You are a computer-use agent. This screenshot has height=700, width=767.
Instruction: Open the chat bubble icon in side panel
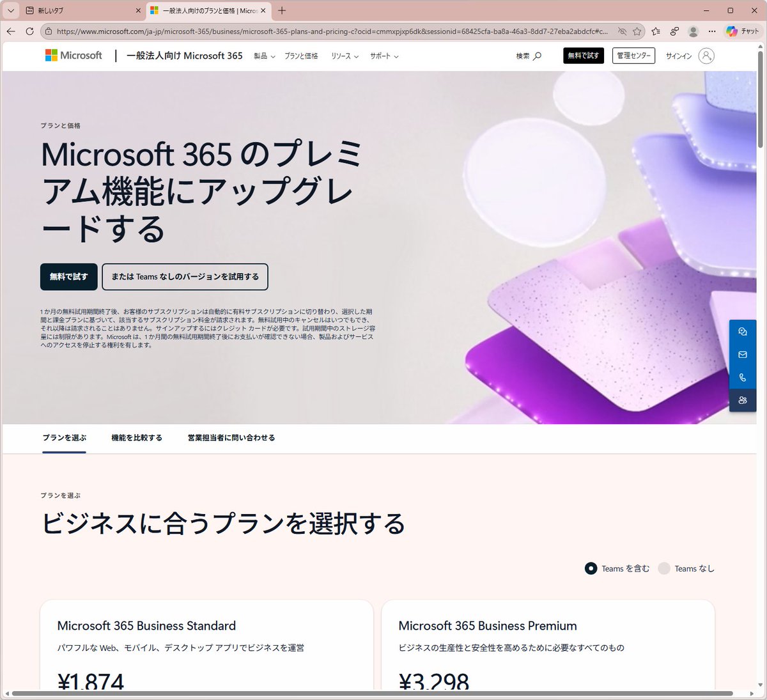click(743, 332)
